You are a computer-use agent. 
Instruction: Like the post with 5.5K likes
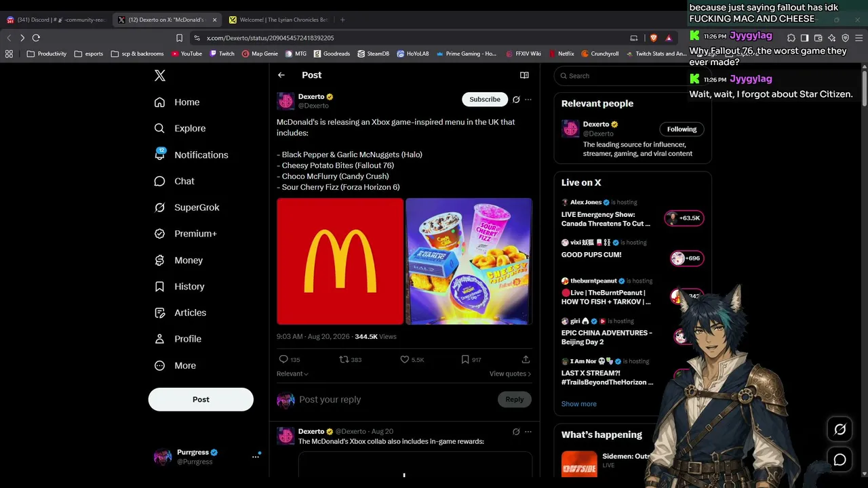[412, 359]
